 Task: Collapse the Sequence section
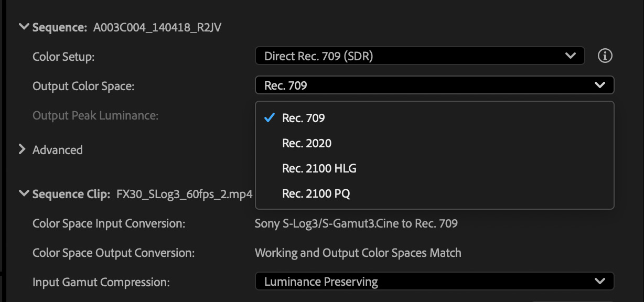click(24, 27)
